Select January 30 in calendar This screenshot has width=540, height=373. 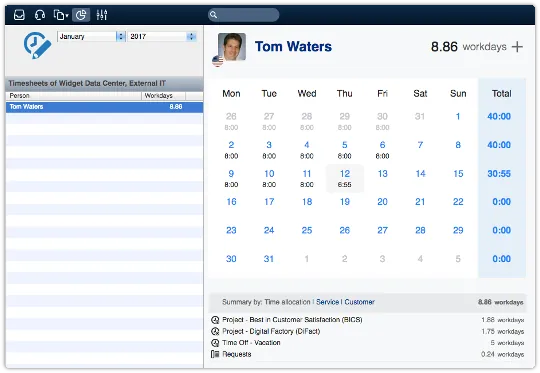point(231,259)
